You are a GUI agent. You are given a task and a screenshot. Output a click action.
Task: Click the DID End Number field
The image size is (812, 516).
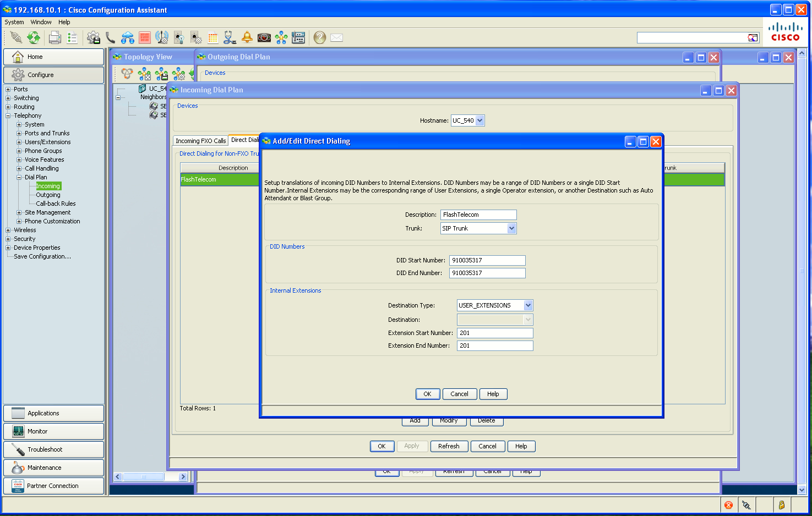(x=487, y=273)
